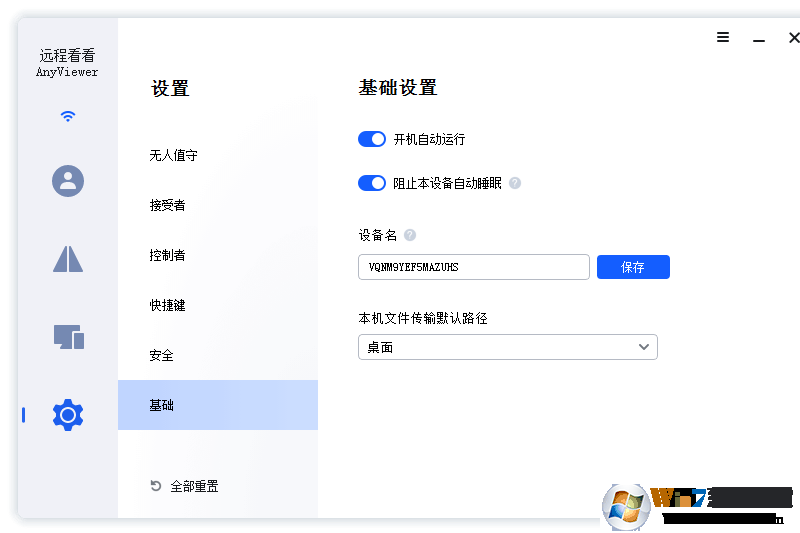This screenshot has height=533, width=800.
Task: Disable the 阻止本设备自动睡眠 switch
Action: click(372, 183)
